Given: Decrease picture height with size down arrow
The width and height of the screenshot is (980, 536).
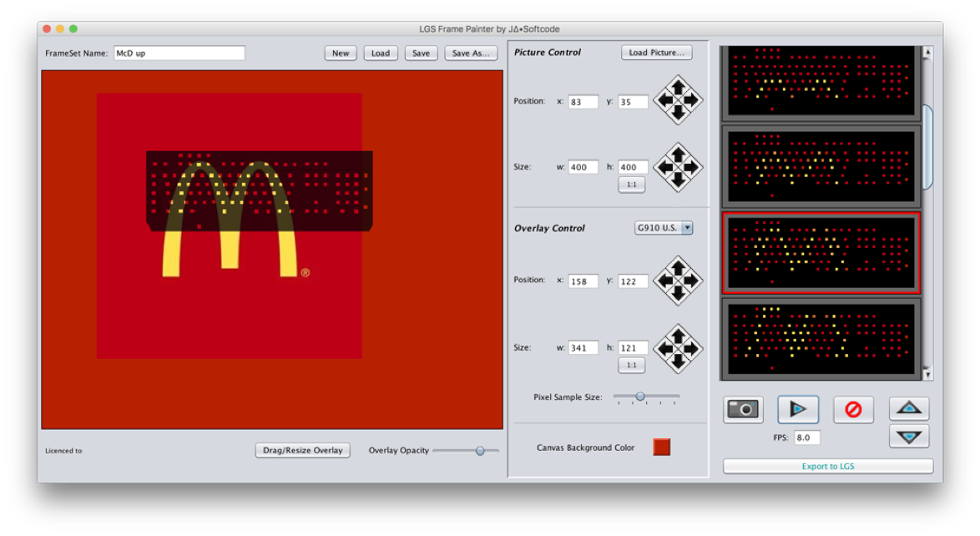Looking at the screenshot, I should (678, 180).
